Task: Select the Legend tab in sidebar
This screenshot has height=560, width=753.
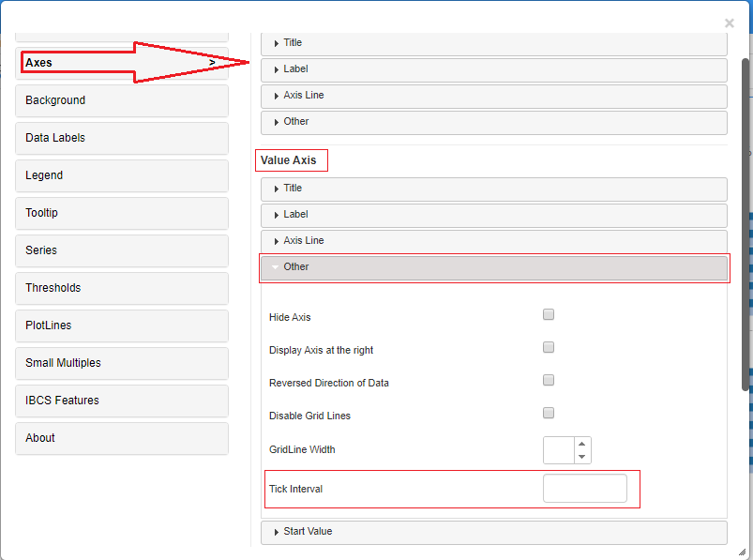Action: point(122,175)
